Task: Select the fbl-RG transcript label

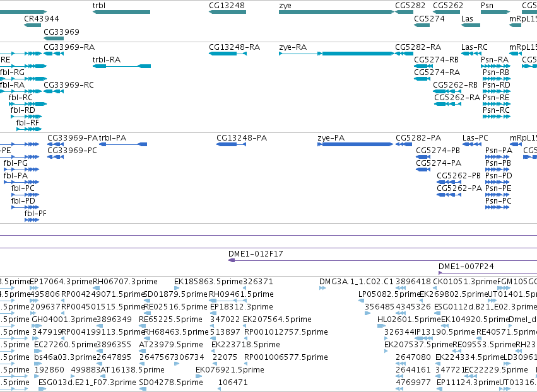Action: click(x=13, y=72)
